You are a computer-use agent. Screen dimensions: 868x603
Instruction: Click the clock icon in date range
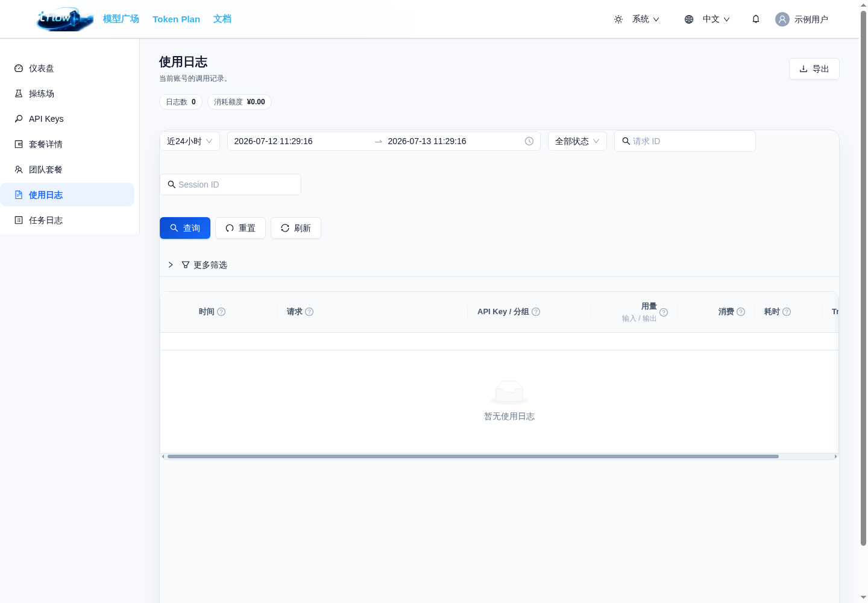tap(529, 141)
